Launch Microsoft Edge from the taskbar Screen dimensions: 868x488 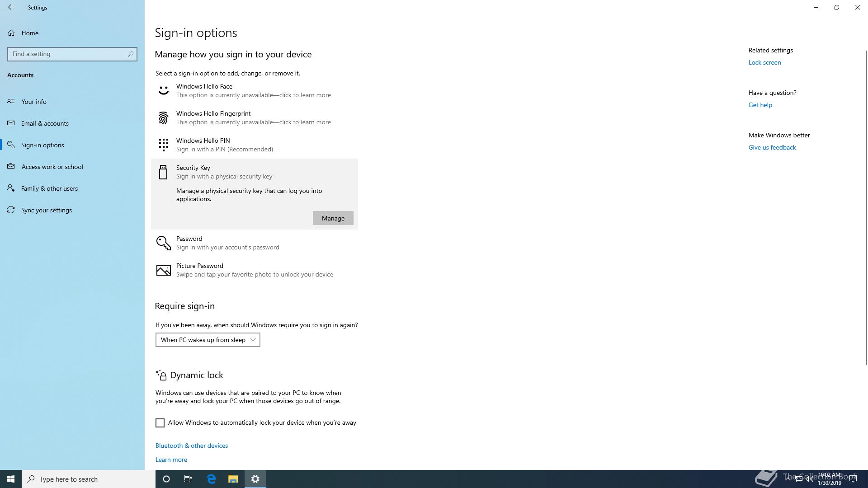click(x=211, y=479)
